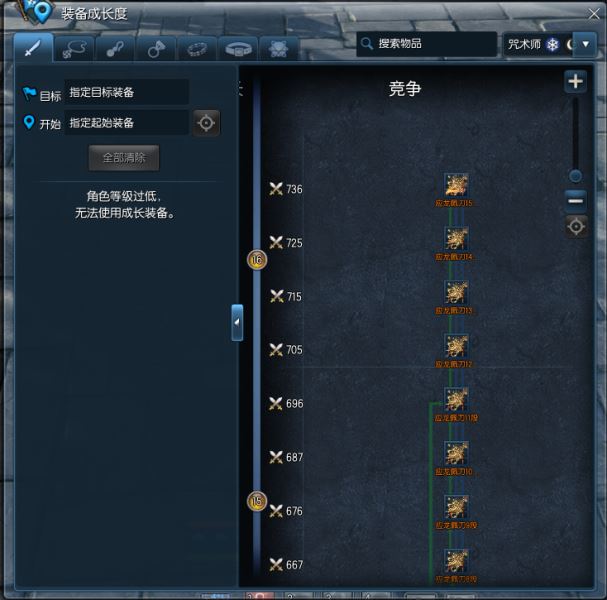The image size is (607, 600).
Task: Recenter map with crosshair icon below minus
Action: point(576,227)
